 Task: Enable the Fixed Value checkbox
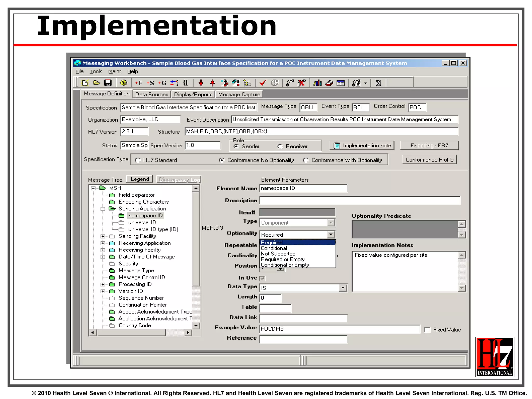(427, 330)
